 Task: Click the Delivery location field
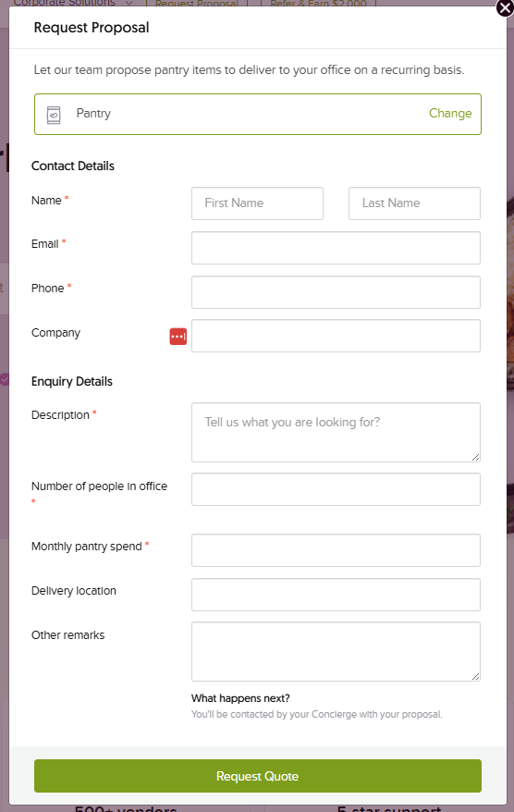pyautogui.click(x=336, y=595)
